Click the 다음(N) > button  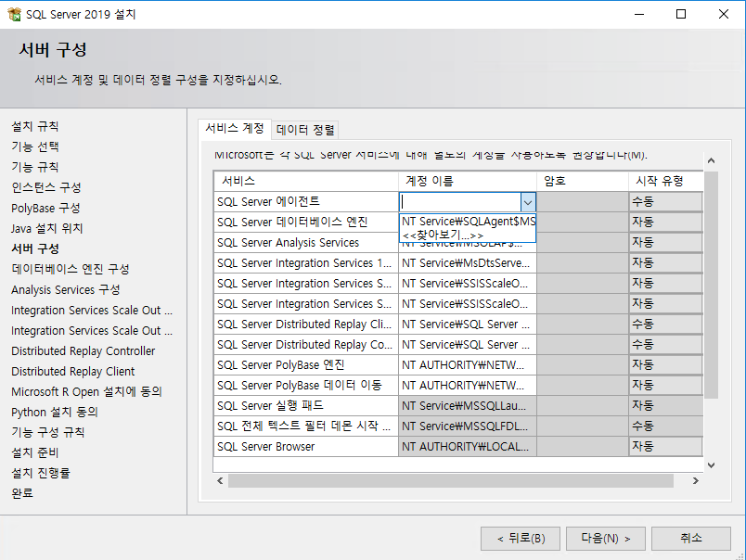[606, 538]
